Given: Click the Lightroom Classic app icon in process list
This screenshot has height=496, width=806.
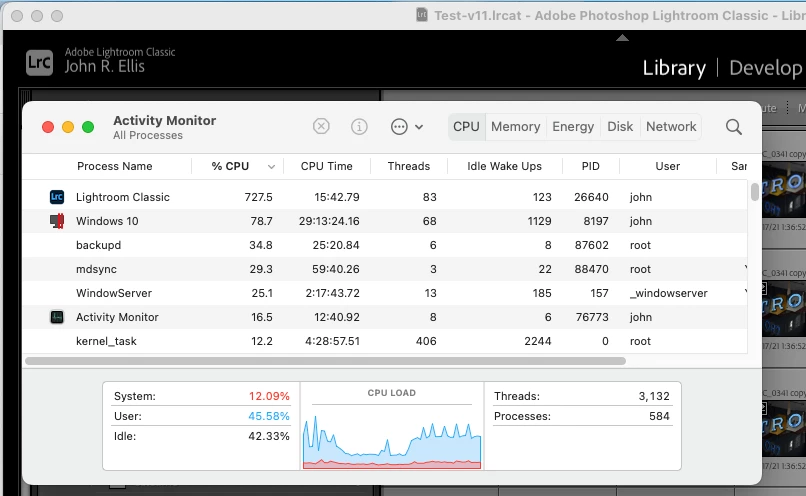Looking at the screenshot, I should 57,197.
